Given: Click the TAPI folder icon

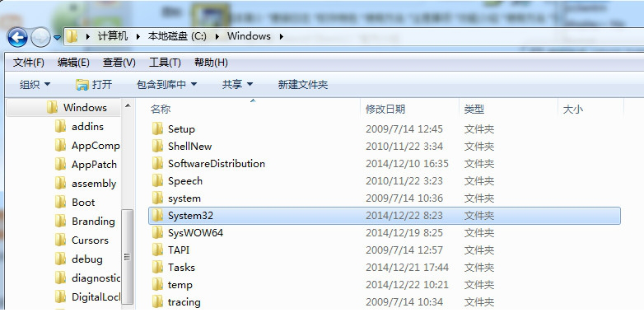Looking at the screenshot, I should point(157,250).
